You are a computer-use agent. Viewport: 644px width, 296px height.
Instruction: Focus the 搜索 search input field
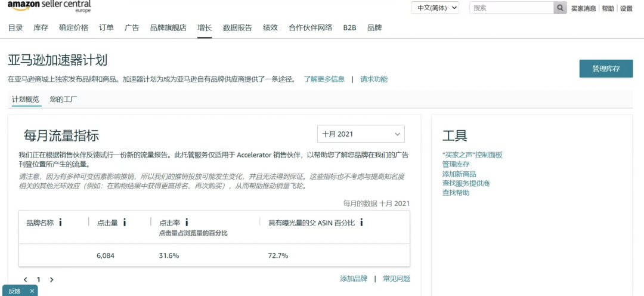(x=512, y=8)
